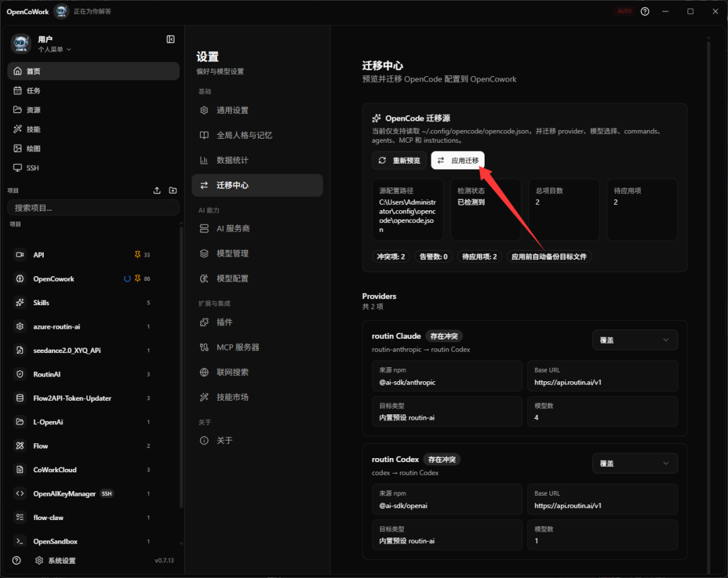728x578 pixels.
Task: Select the Flow project
Action: coord(93,446)
